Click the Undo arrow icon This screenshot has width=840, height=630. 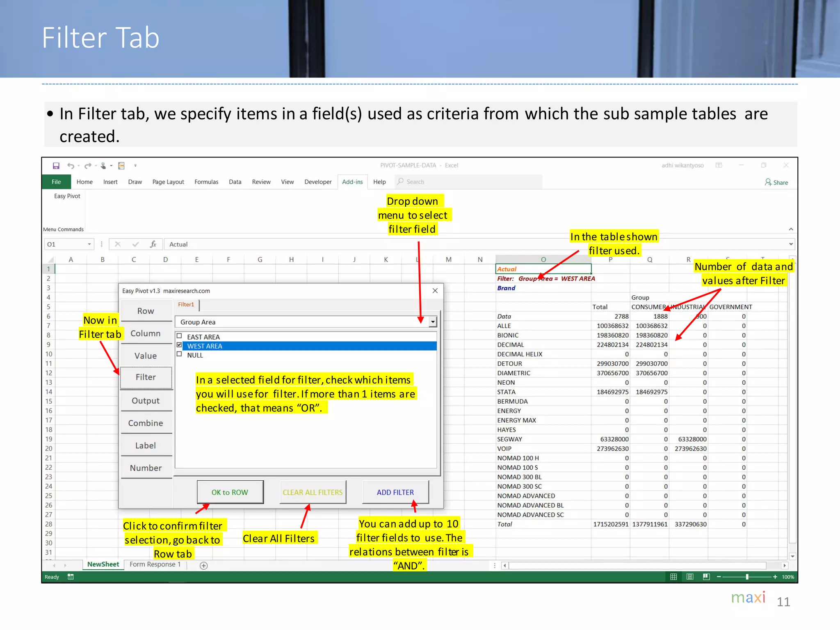71,166
